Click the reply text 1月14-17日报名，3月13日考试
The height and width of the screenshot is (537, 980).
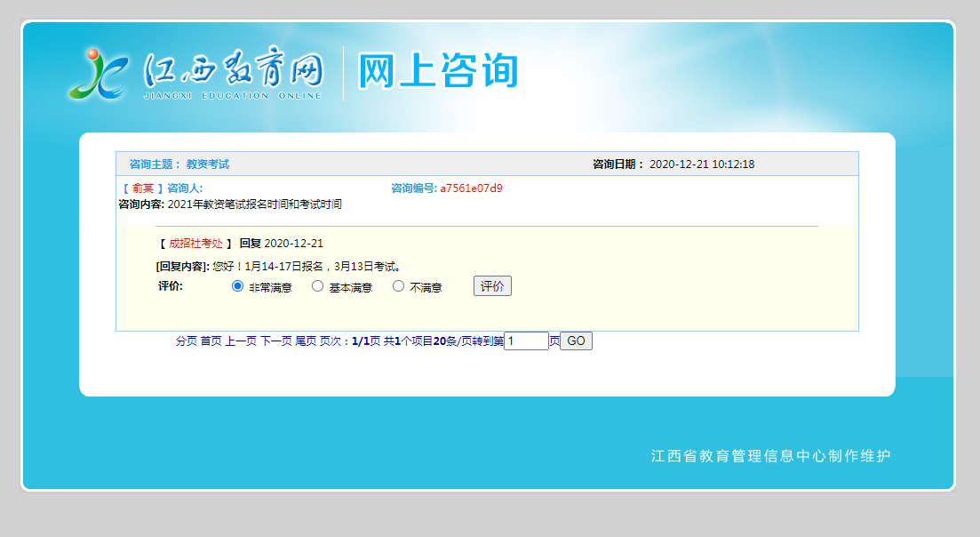pos(323,267)
